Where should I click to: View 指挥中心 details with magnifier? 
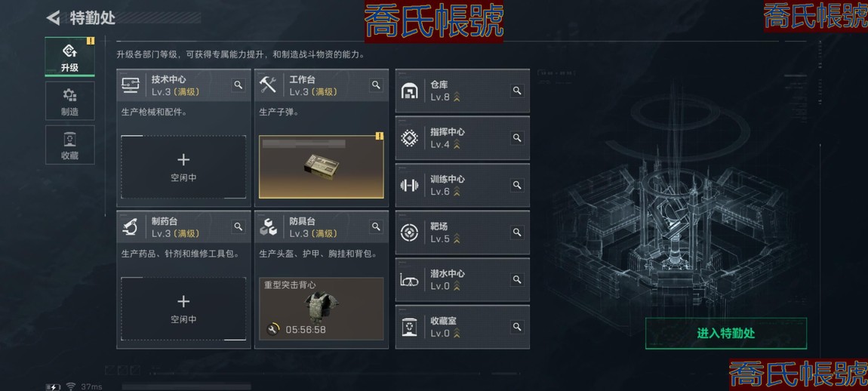[x=517, y=138]
